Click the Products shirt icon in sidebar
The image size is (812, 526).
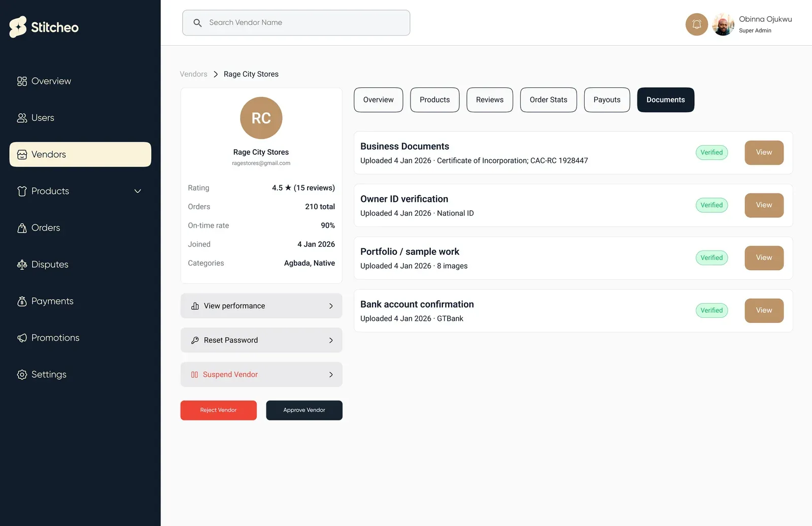(22, 191)
